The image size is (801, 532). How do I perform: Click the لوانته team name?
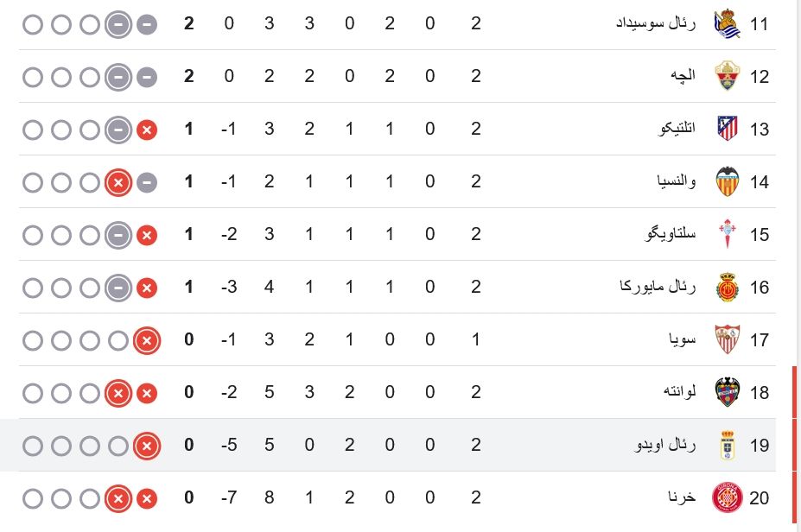coord(680,391)
